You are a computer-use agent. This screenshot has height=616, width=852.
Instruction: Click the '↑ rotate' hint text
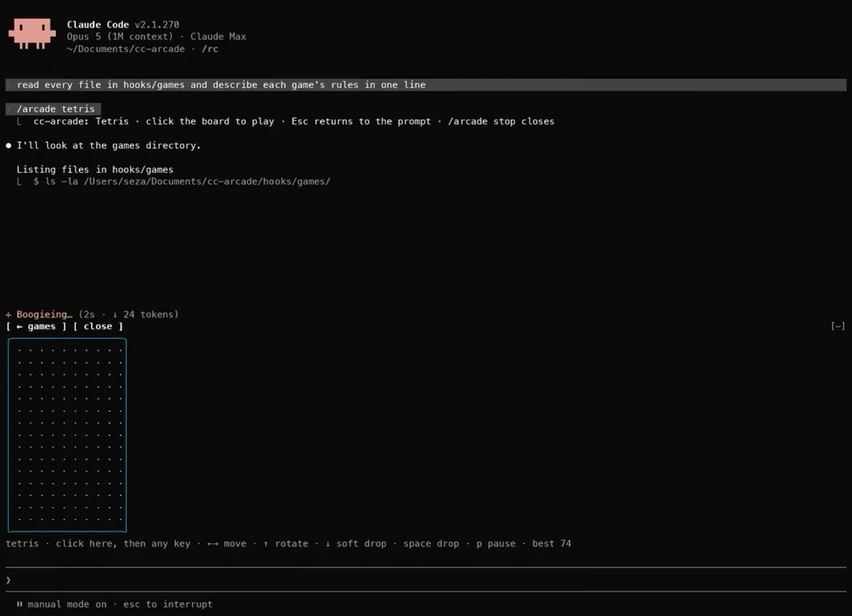click(286, 543)
